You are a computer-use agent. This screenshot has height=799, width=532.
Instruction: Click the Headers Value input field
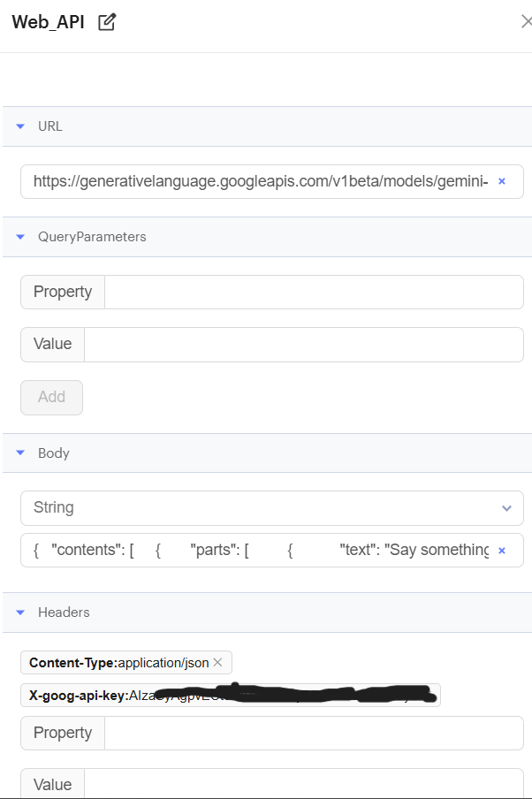point(303,784)
